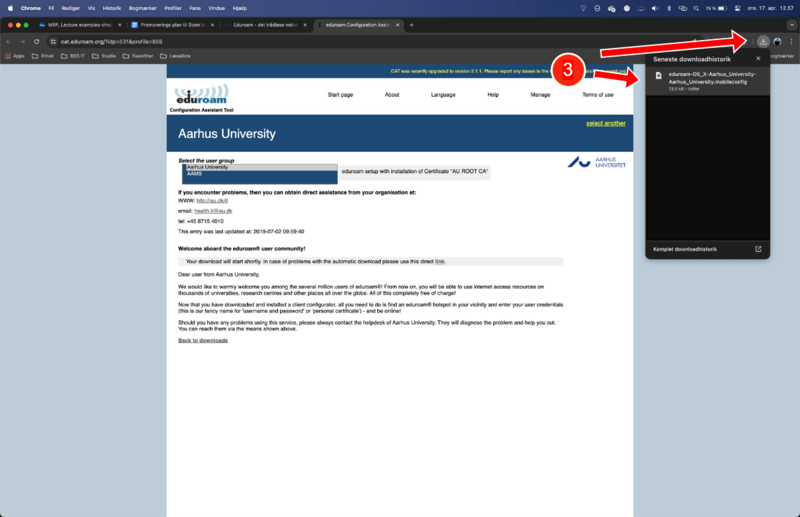Open a new tab with plus button
This screenshot has height=517, width=800.
point(411,24)
